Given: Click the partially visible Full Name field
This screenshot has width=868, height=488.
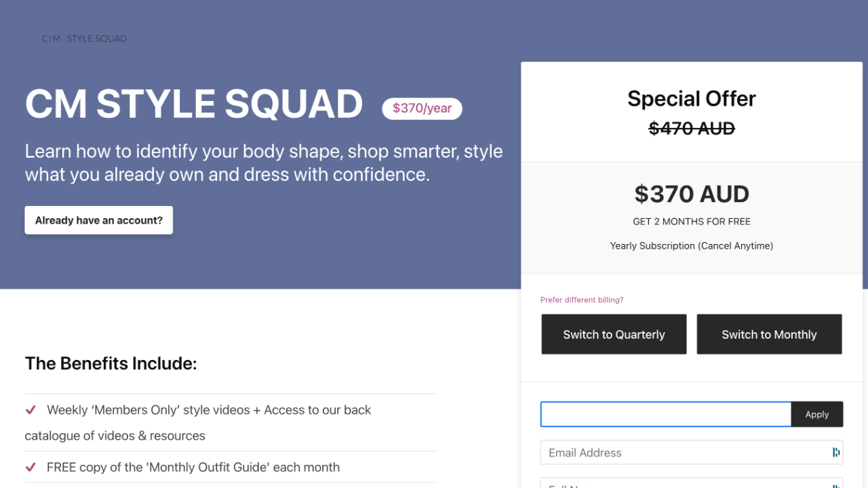Looking at the screenshot, I should (x=685, y=484).
